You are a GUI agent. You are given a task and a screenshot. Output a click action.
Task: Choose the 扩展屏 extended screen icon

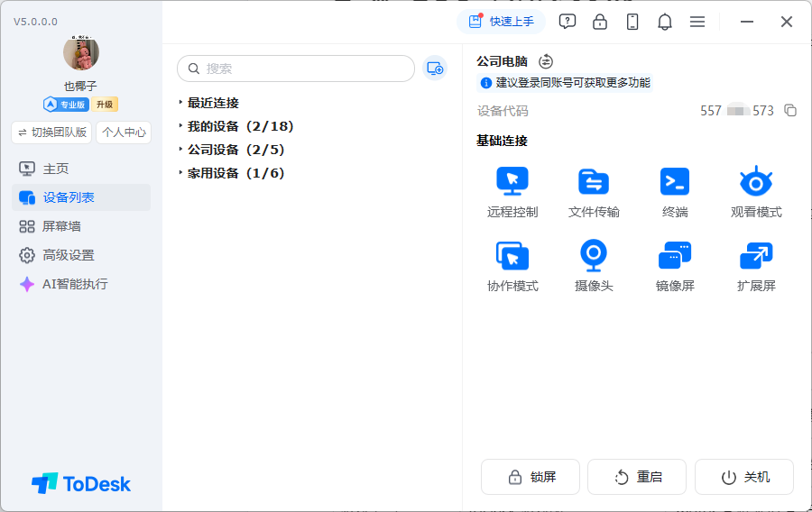coord(756,255)
